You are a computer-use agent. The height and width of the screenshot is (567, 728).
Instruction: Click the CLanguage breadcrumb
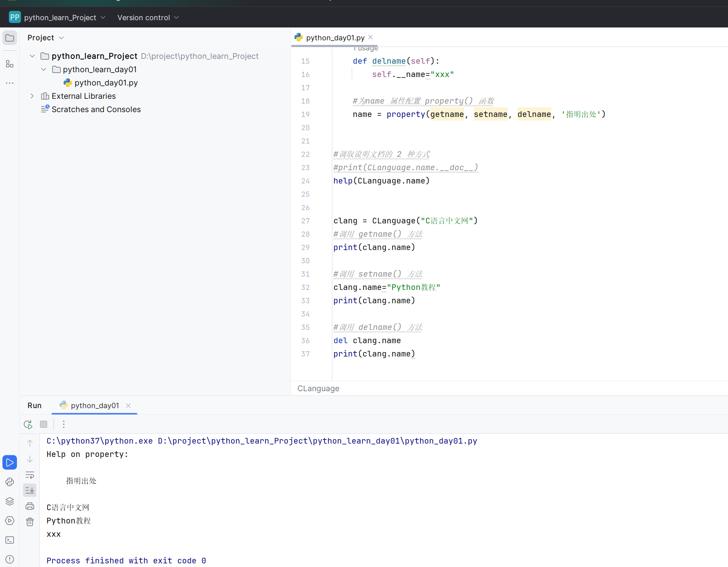point(318,388)
